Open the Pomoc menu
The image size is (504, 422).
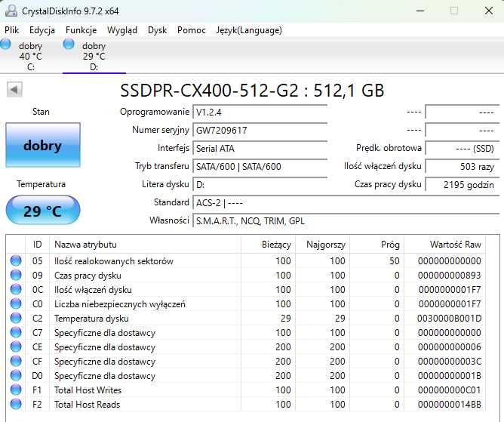(x=191, y=30)
